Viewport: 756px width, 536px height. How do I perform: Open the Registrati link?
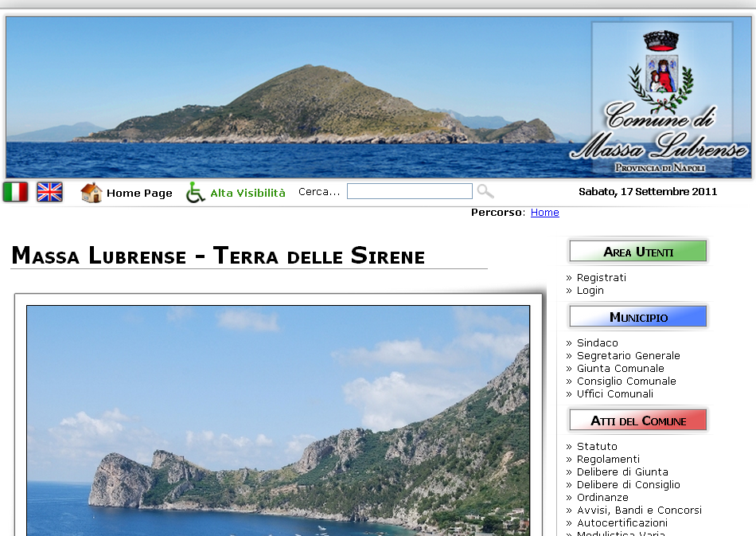pos(602,277)
